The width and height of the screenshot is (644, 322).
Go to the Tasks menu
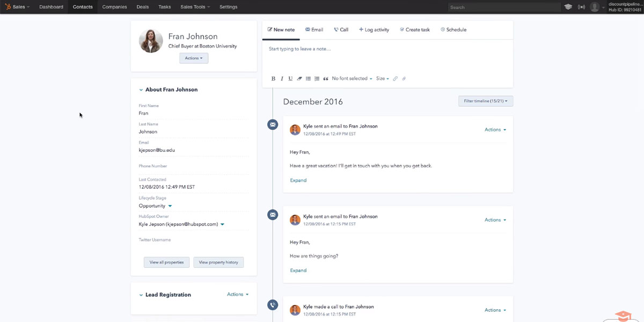[165, 7]
